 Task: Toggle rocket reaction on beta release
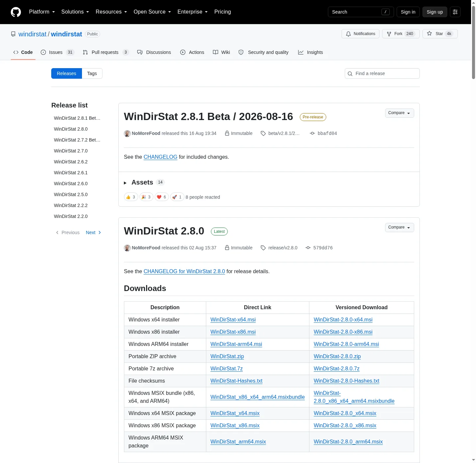177,197
